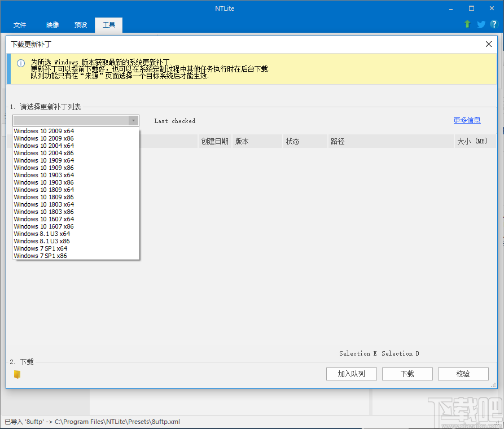Open NTLite's Twitter page via bird icon
The image size is (504, 429).
point(480,25)
